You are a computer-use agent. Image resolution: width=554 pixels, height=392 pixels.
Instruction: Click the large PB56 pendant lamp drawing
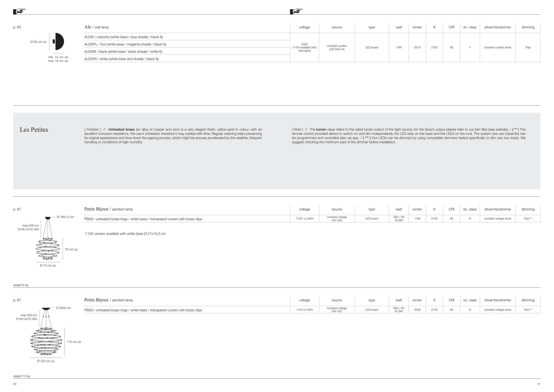tap(46, 341)
